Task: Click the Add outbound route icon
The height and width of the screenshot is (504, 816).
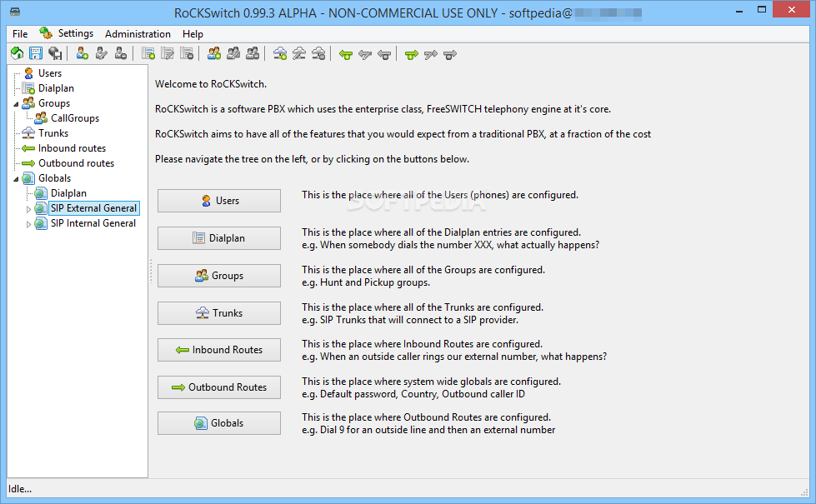Action: click(412, 54)
